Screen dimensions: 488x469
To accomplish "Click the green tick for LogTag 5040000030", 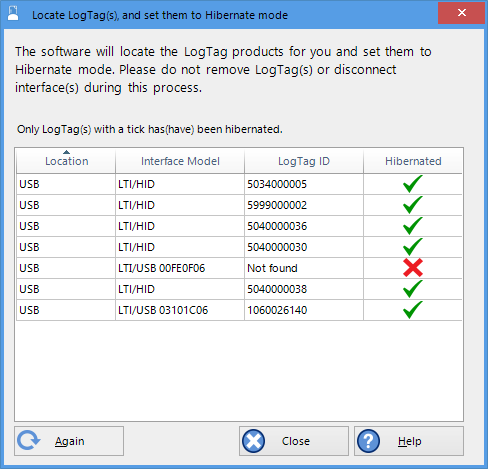I will pyautogui.click(x=413, y=247).
